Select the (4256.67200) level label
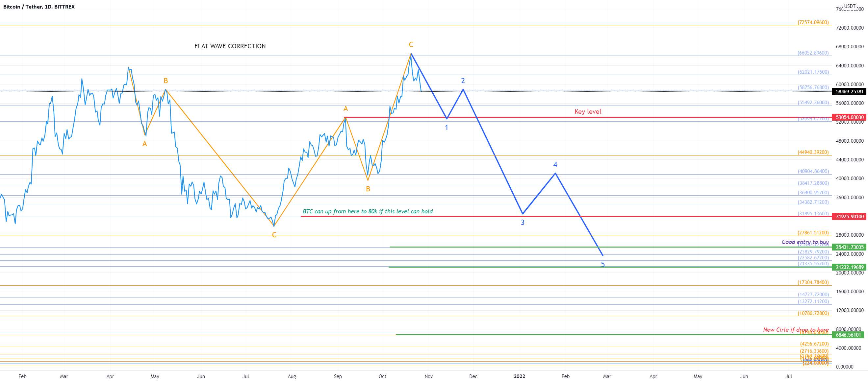The image size is (868, 382). click(x=814, y=344)
